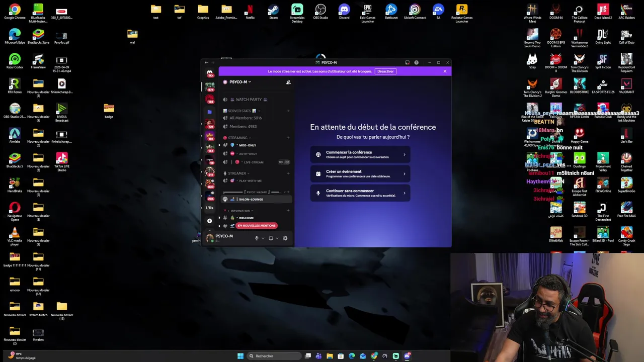The height and width of the screenshot is (362, 644).
Task: Collapse the STREAMER category
Action: coord(237,173)
